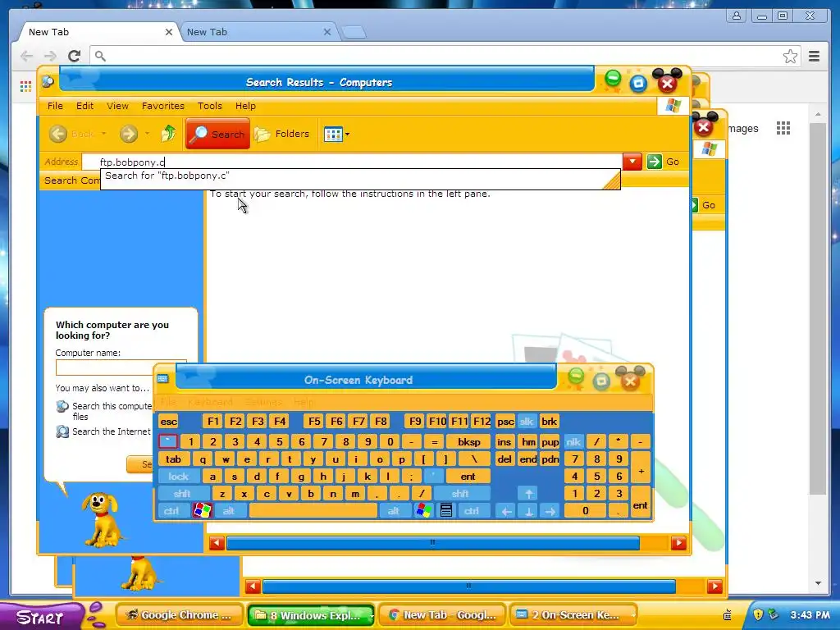The height and width of the screenshot is (630, 840).
Task: Click the security shield tray icon
Action: coord(757,614)
